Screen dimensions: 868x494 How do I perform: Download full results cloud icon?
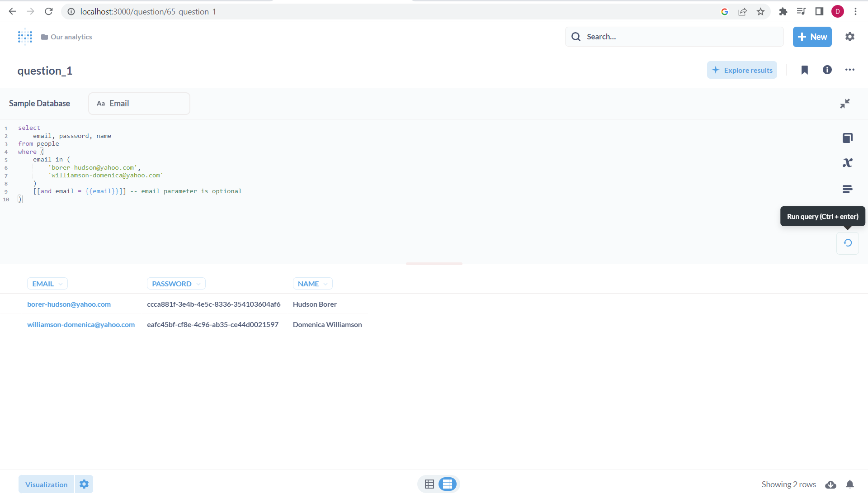pyautogui.click(x=830, y=484)
